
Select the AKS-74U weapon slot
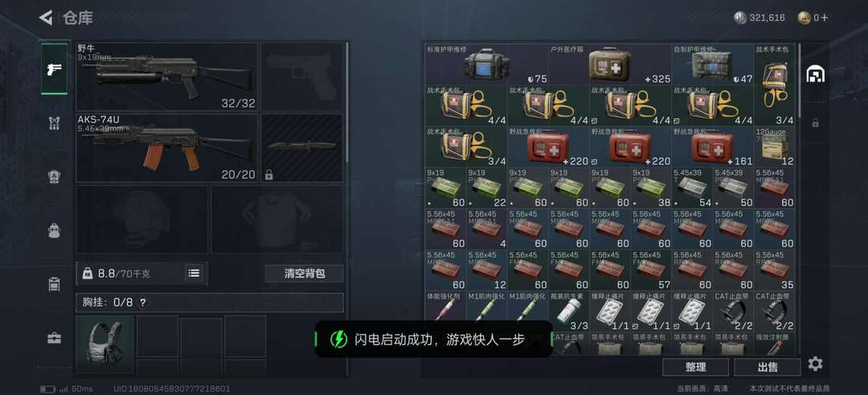(x=166, y=148)
